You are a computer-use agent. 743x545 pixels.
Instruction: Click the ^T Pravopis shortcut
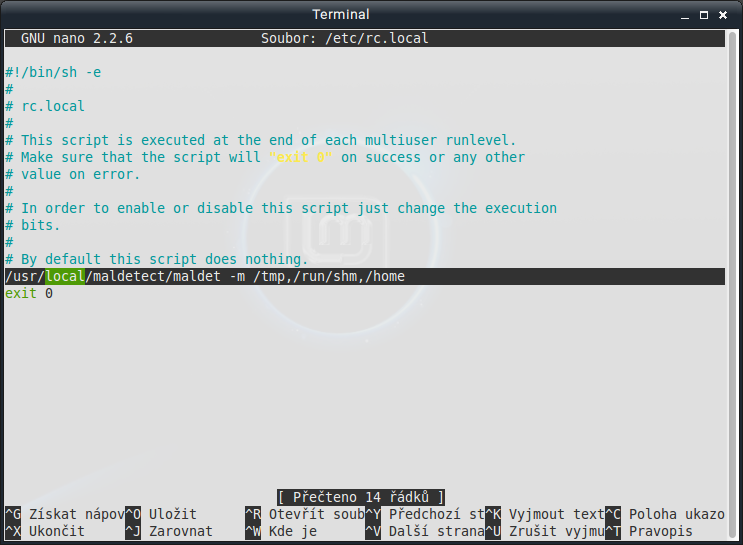pyautogui.click(x=649, y=531)
